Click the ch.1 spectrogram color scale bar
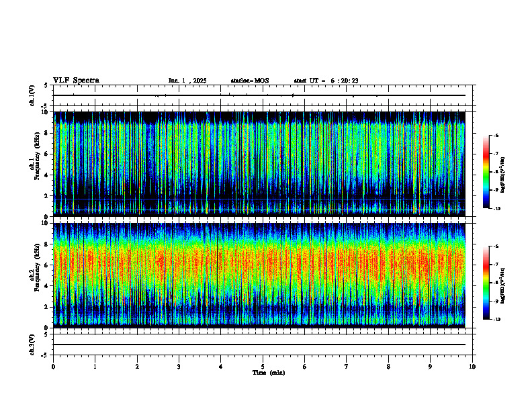The width and height of the screenshot is (532, 411). pos(486,172)
